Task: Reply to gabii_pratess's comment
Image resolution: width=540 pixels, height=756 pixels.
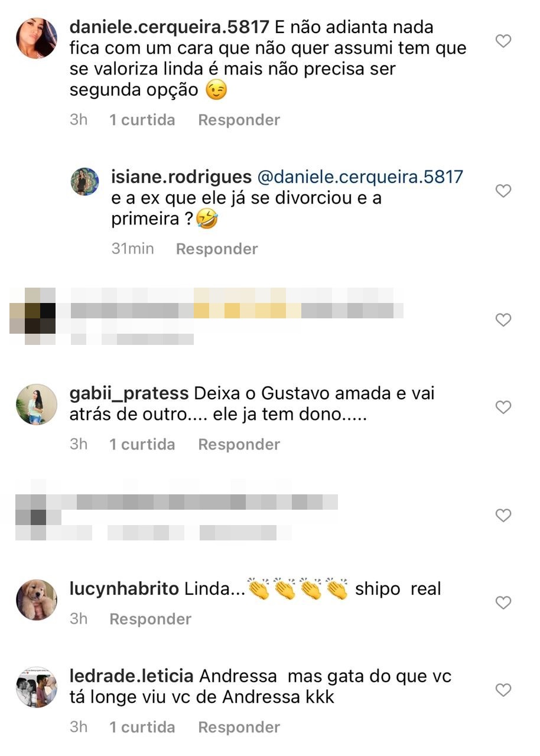Action: tap(239, 444)
